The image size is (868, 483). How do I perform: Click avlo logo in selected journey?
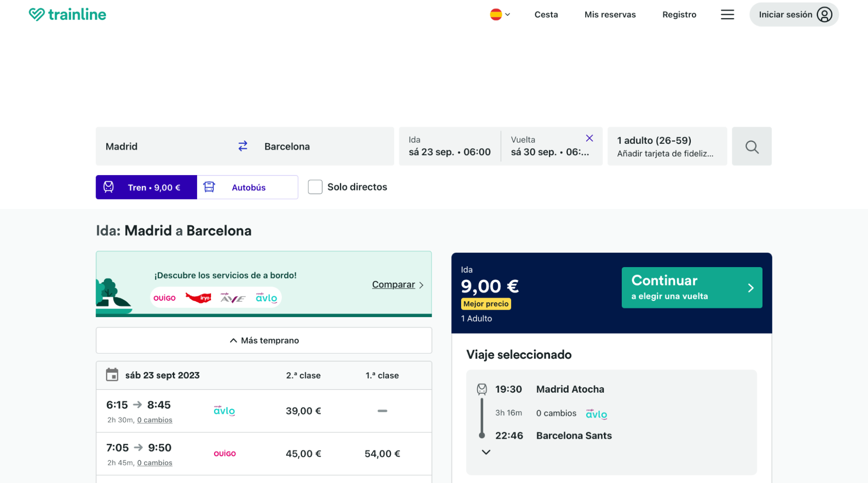[x=597, y=414]
